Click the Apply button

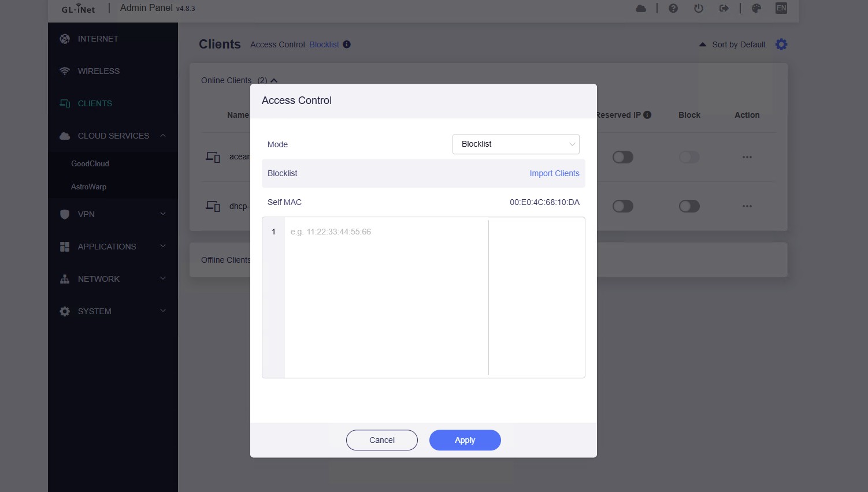tap(465, 440)
